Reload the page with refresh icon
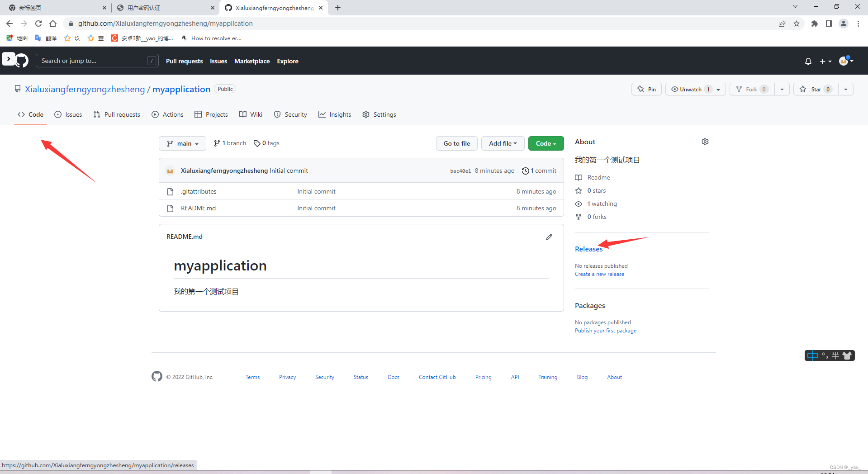The width and height of the screenshot is (868, 474). click(38, 24)
